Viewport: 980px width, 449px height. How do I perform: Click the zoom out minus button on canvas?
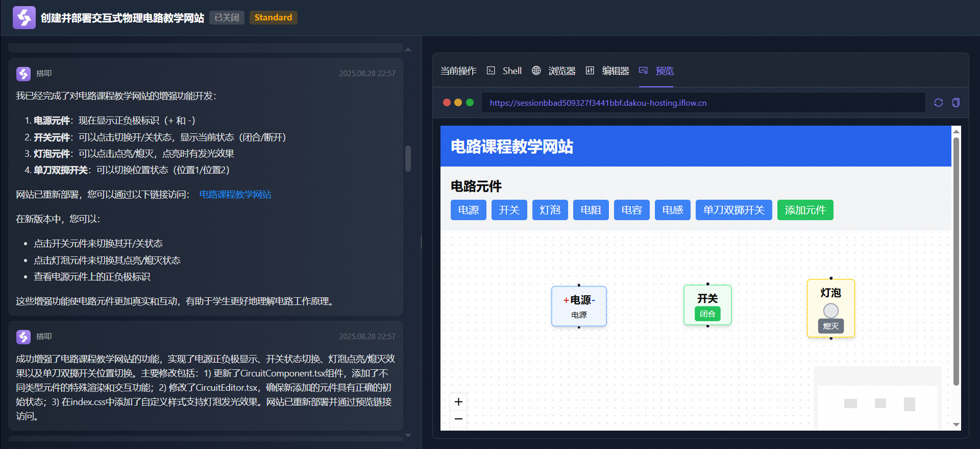[x=458, y=419]
